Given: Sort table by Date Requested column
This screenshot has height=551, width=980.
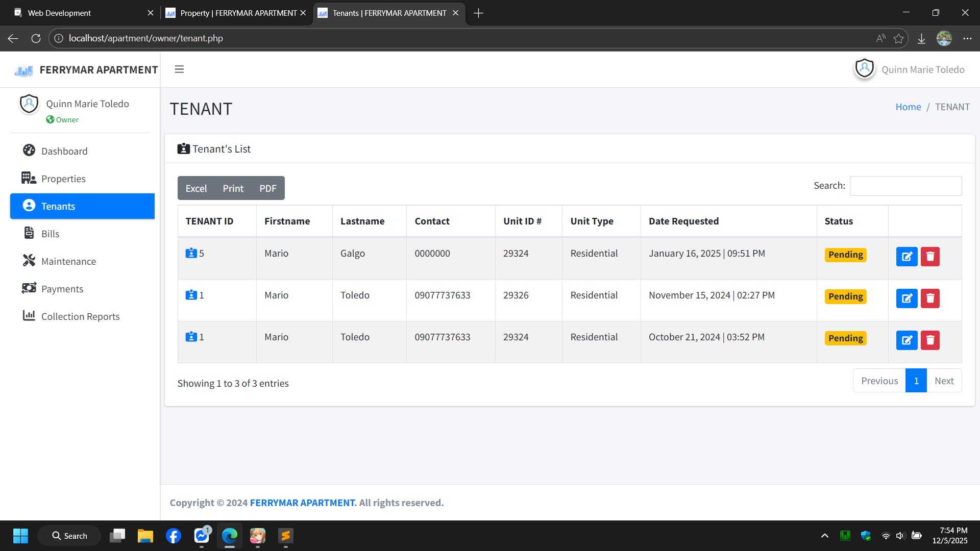Looking at the screenshot, I should (683, 221).
